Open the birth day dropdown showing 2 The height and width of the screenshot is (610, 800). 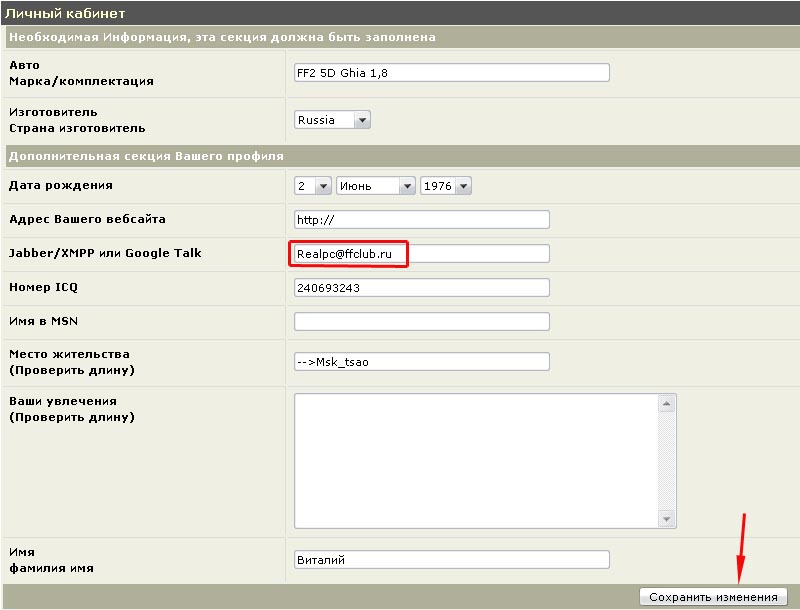313,186
